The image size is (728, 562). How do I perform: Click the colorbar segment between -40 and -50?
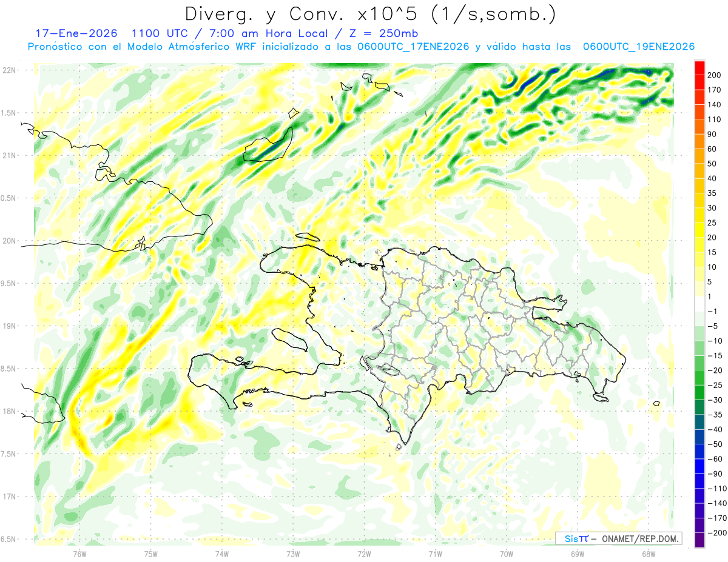tap(699, 437)
